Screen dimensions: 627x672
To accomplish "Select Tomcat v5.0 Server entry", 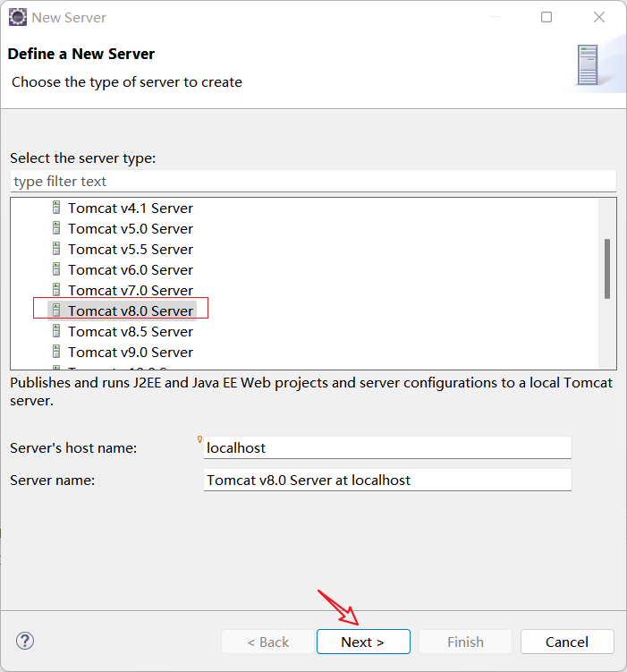I will [x=131, y=229].
